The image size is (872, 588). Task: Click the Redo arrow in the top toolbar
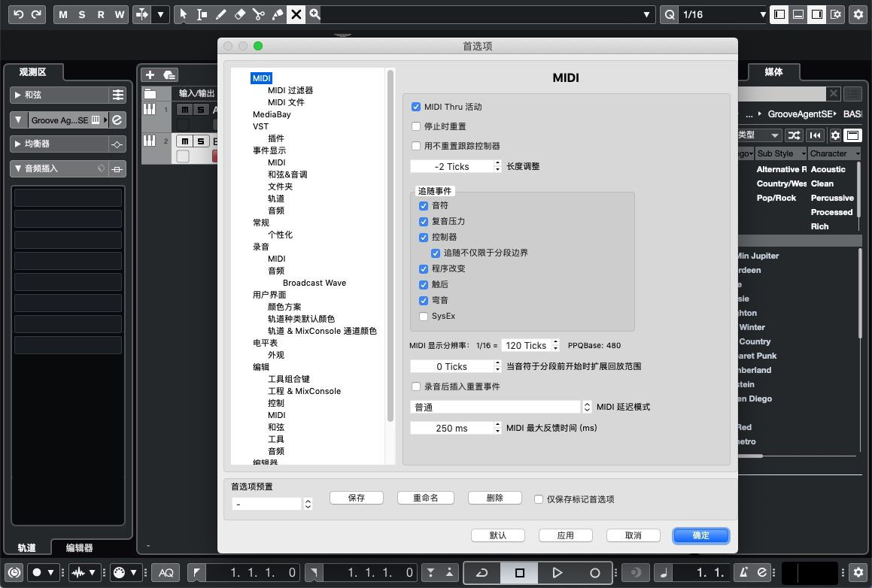pyautogui.click(x=36, y=14)
